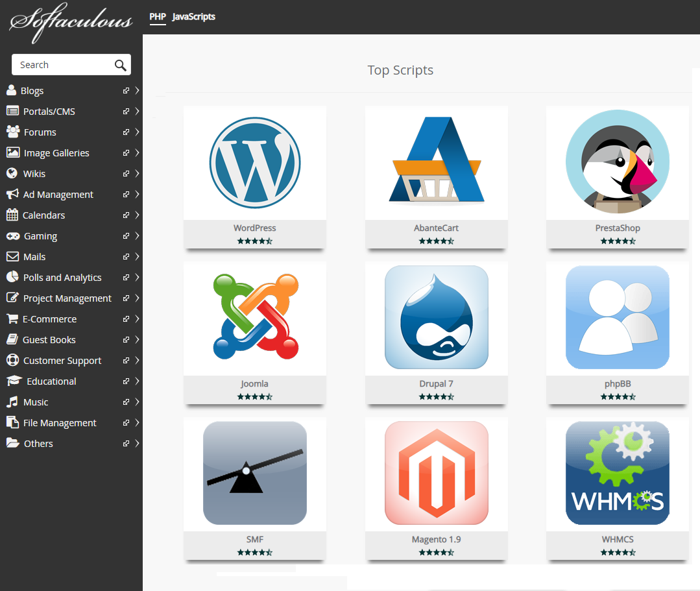Open the WHMCS gear icon

617,472
